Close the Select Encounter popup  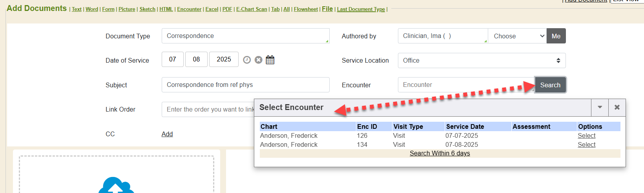pos(617,107)
